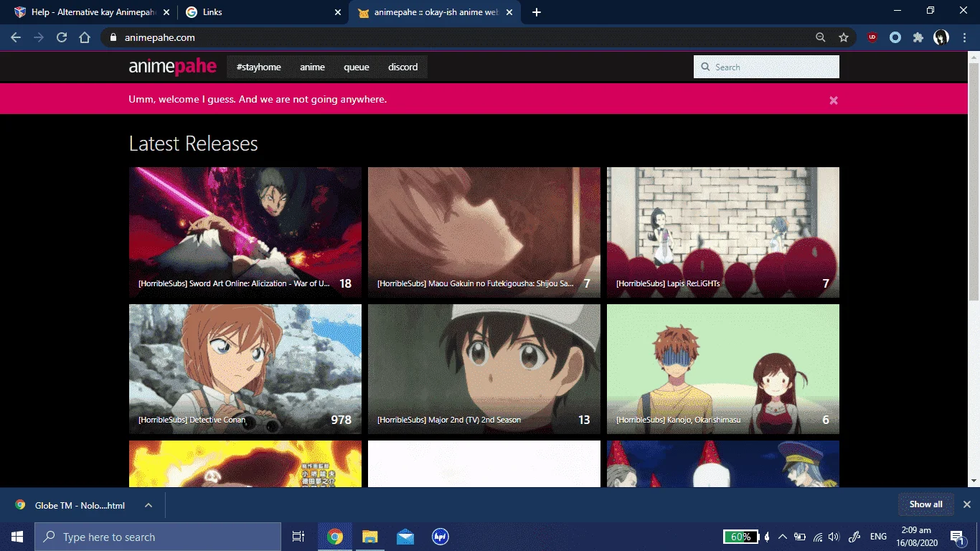
Task: Open the HP app on taskbar
Action: (x=440, y=537)
